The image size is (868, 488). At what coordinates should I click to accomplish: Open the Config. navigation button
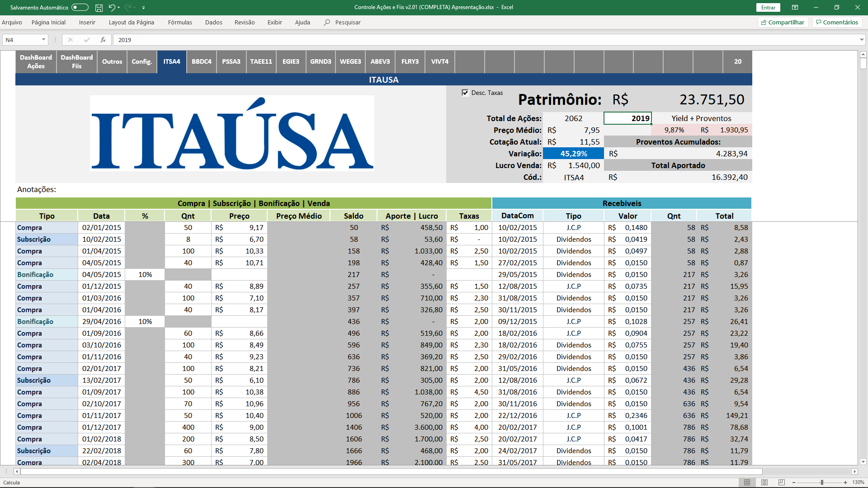coord(142,61)
